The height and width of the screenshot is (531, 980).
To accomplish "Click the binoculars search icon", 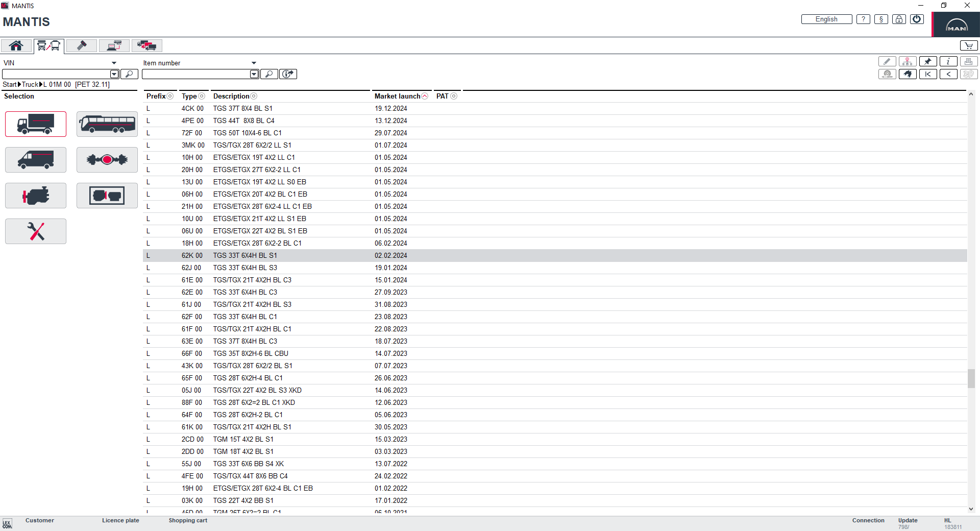I will [x=908, y=74].
